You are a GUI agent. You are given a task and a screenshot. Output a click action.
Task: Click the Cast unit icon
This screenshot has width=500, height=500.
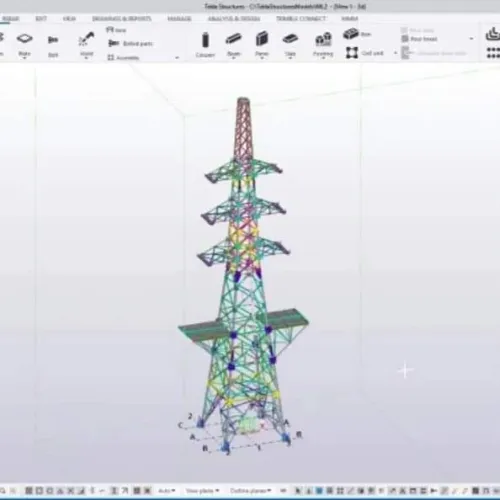pyautogui.click(x=352, y=53)
